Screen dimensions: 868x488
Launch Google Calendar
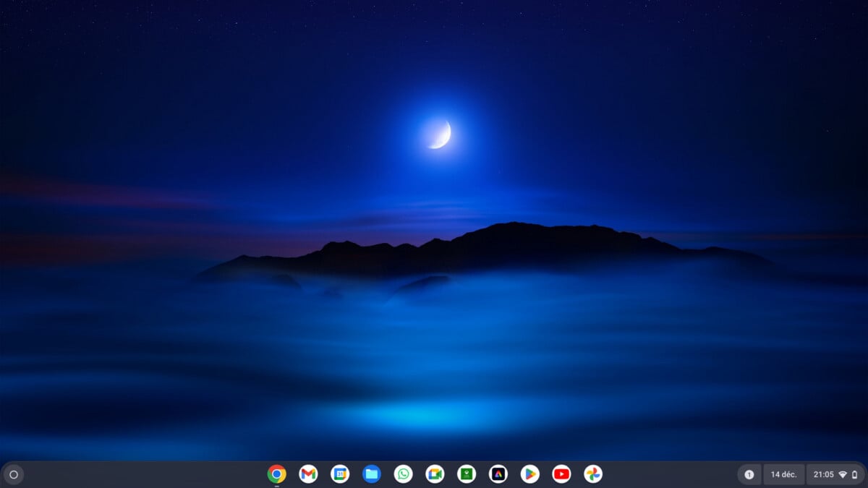(x=340, y=474)
